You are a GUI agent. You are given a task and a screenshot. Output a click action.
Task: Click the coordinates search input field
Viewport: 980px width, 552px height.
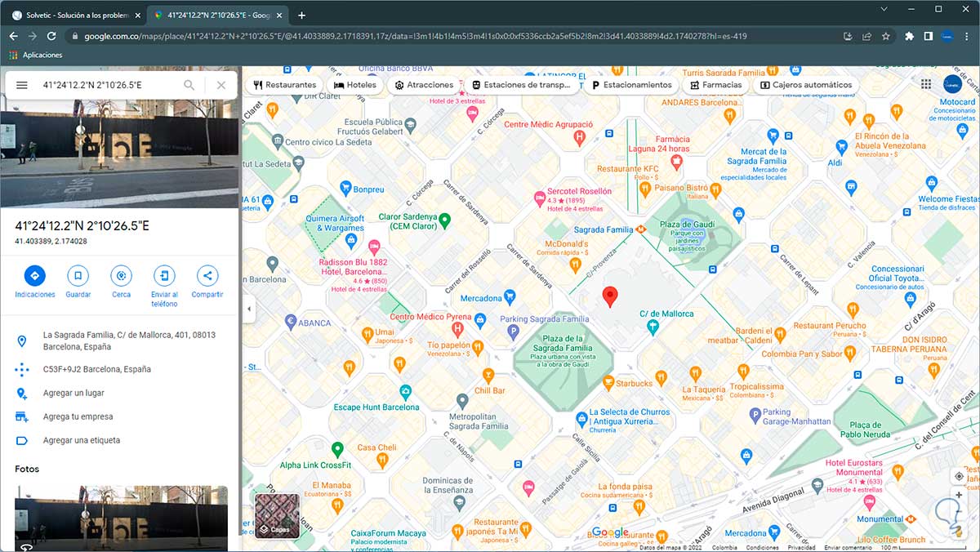point(108,85)
